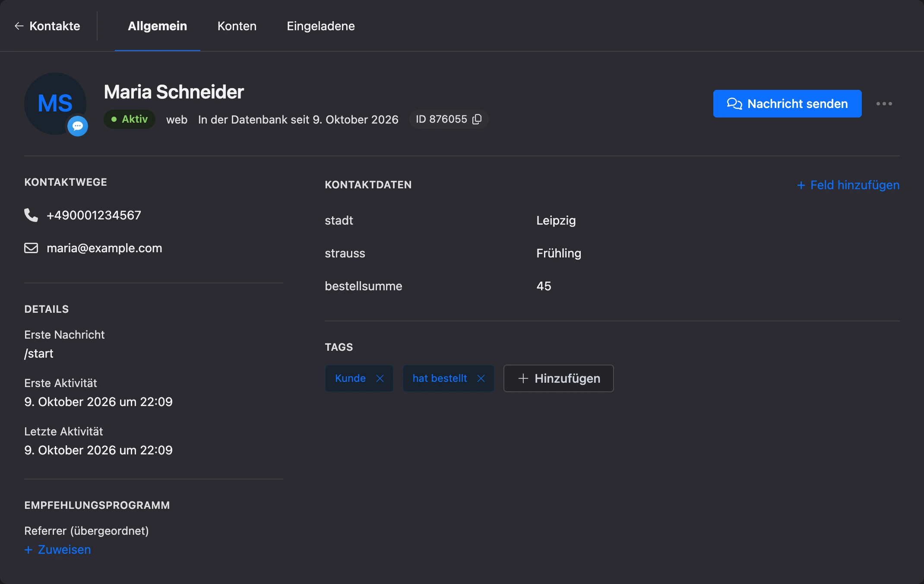Click the Aktiv status badge
Viewport: 924px width, 584px height.
coord(130,119)
